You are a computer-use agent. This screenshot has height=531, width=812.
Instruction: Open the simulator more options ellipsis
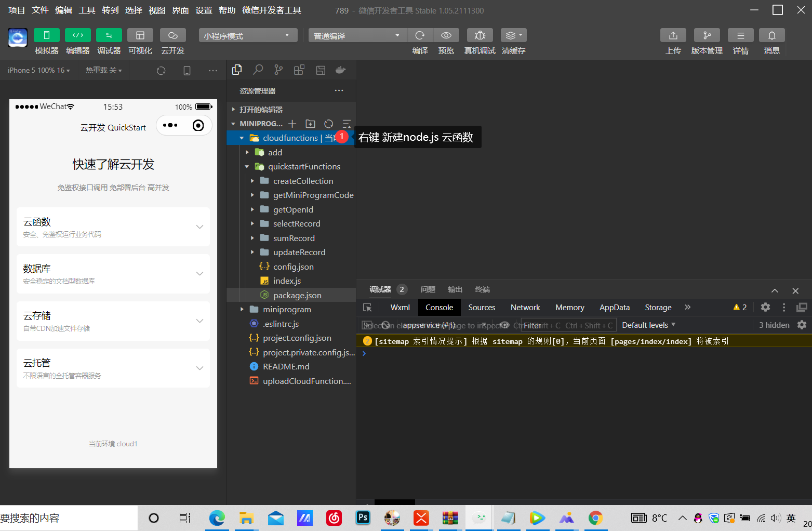click(213, 71)
